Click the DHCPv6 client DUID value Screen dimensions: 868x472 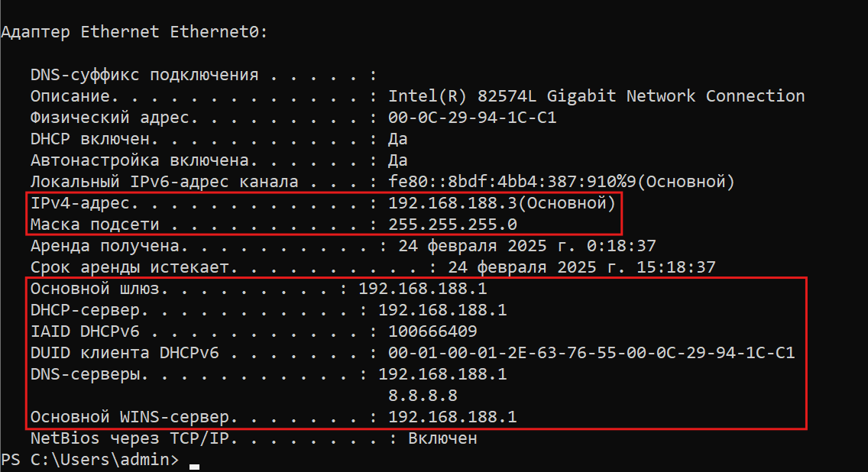point(591,353)
